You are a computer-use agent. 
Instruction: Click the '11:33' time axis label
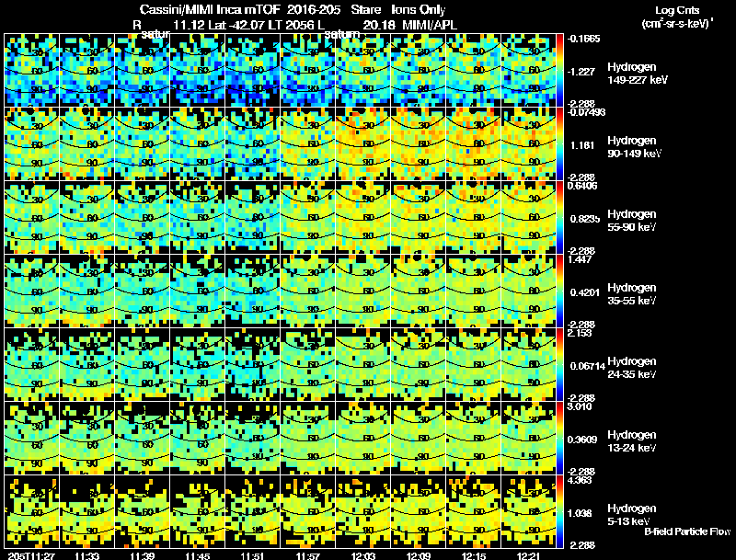click(86, 555)
